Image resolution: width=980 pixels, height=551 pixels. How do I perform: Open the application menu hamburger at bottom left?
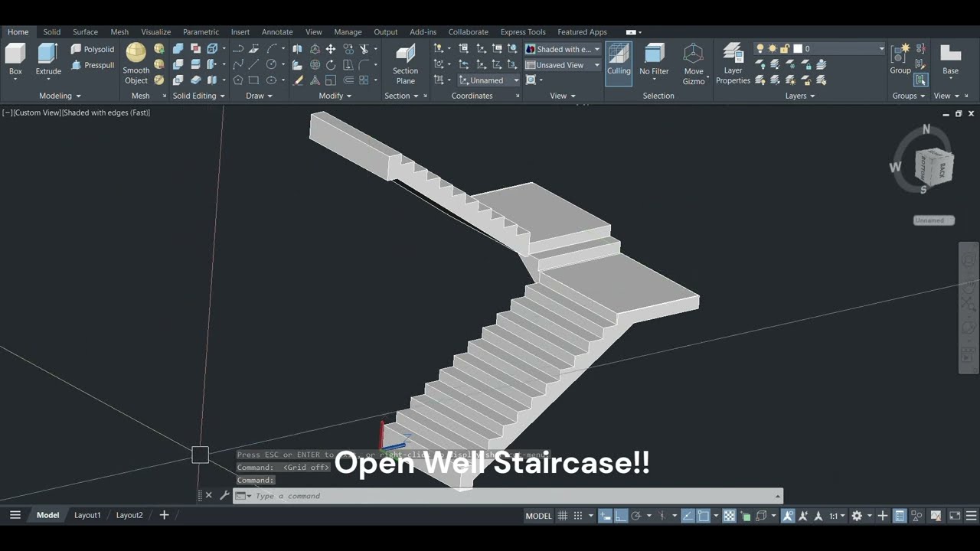(x=15, y=515)
